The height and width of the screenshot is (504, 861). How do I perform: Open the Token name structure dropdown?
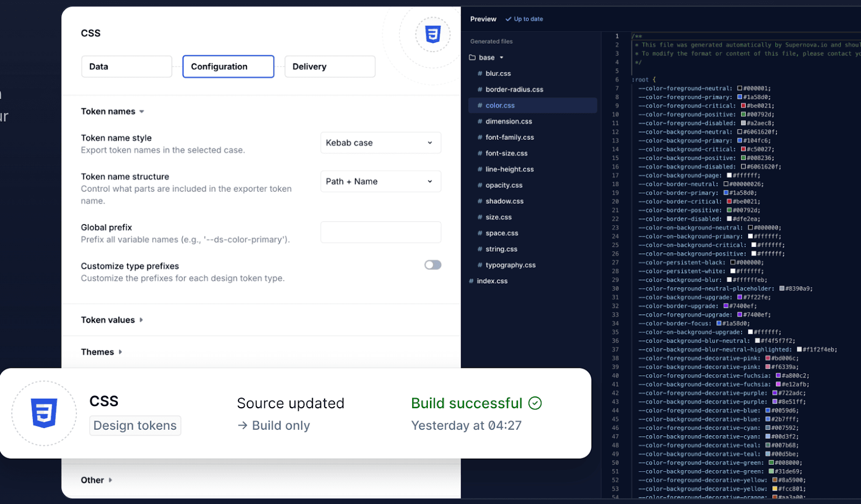click(x=380, y=182)
